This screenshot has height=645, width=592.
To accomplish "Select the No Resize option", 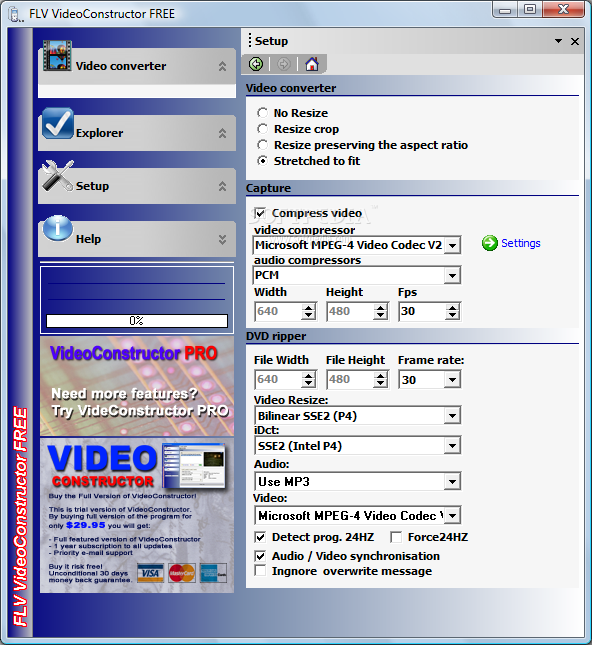I will pos(262,113).
